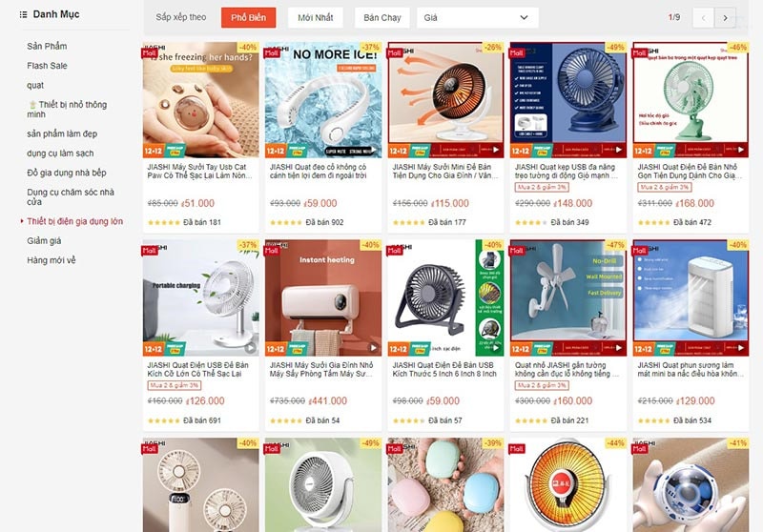Play video on USB clip fan thumbnail

(618, 150)
